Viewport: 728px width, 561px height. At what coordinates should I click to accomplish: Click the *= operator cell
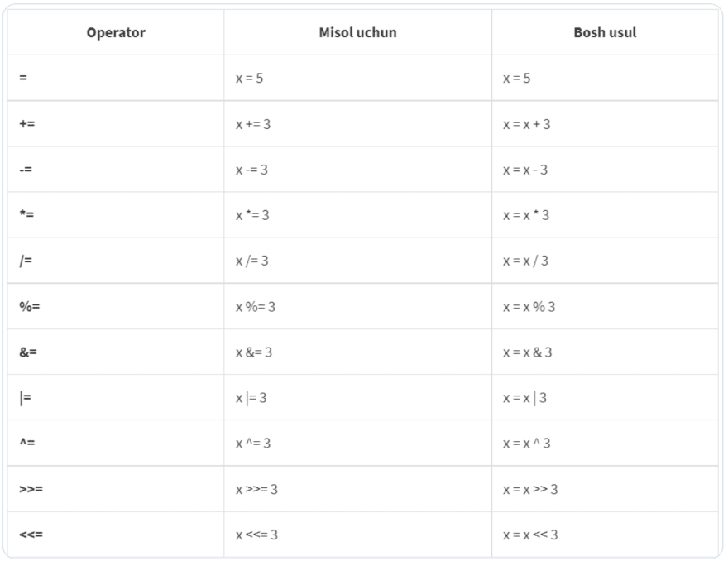(26, 215)
